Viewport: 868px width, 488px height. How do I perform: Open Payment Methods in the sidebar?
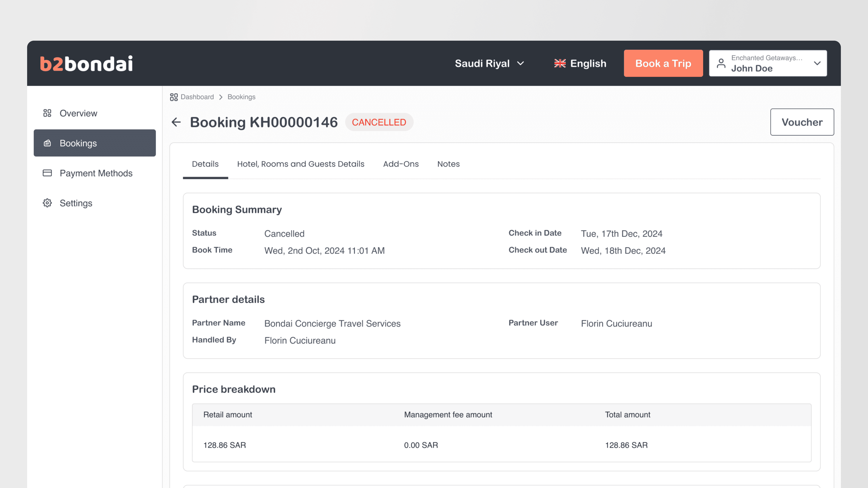coord(95,173)
